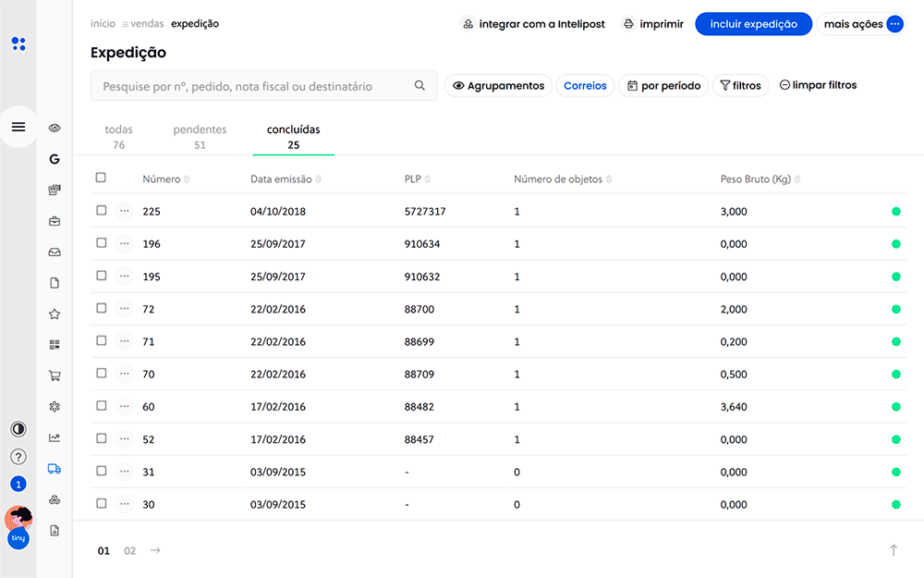The image size is (924, 578).
Task: Open the star favorites icon in sidebar
Action: [x=55, y=314]
